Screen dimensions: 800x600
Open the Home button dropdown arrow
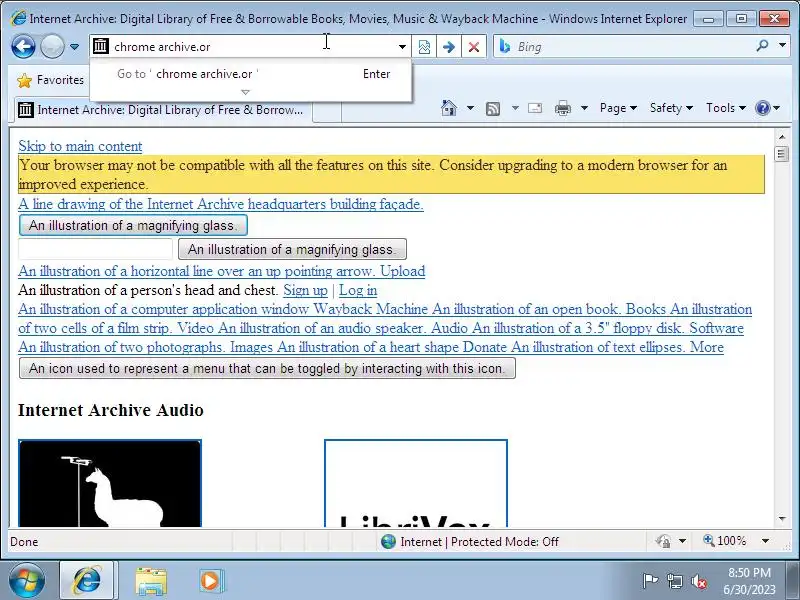[x=470, y=108]
